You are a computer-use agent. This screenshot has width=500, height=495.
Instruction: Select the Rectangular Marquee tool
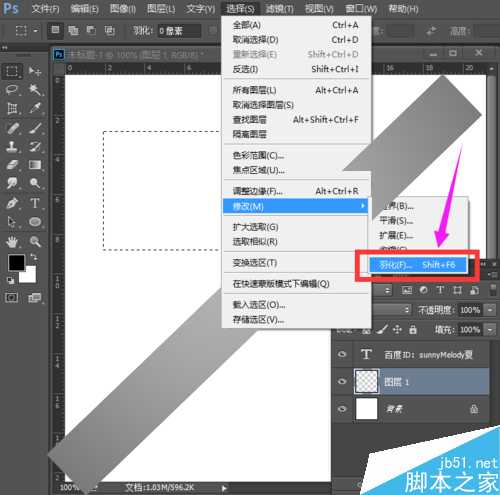[12, 71]
